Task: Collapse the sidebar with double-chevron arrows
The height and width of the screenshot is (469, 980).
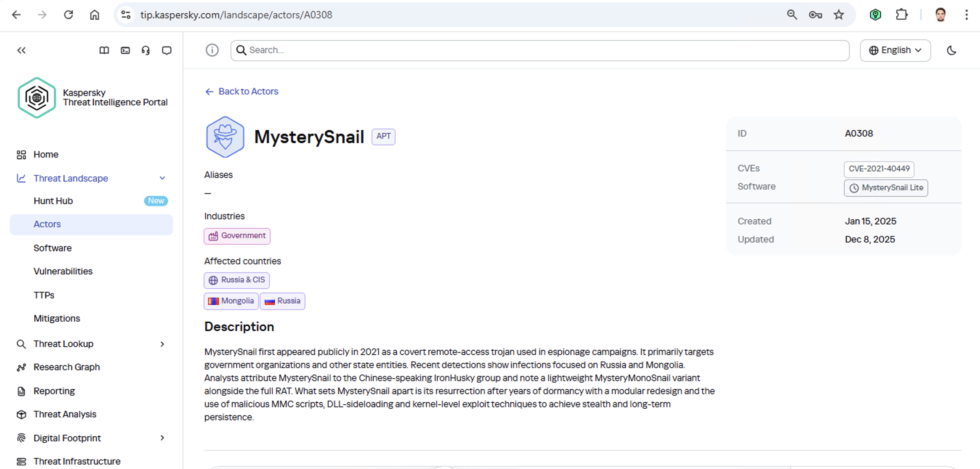Action: click(x=21, y=50)
